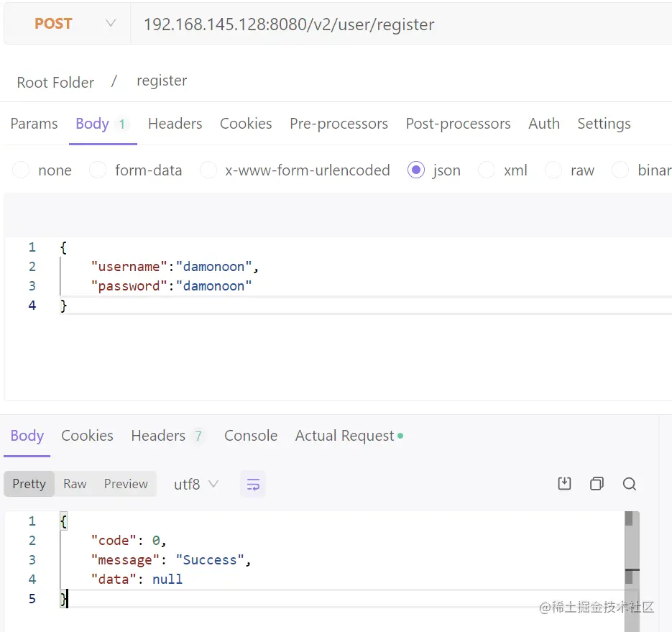Click the download response icon
Image resolution: width=672 pixels, height=632 pixels.
pos(564,484)
